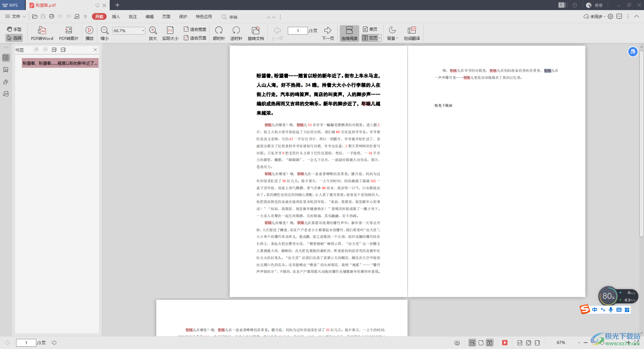This screenshot has height=349, width=644.
Task: Rotate clockwise (顺时针)
Action: tap(219, 34)
